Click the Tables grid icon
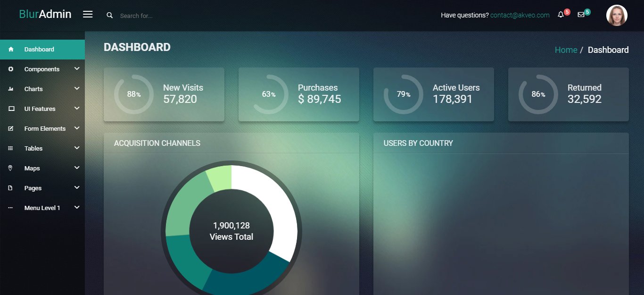 [x=11, y=148]
